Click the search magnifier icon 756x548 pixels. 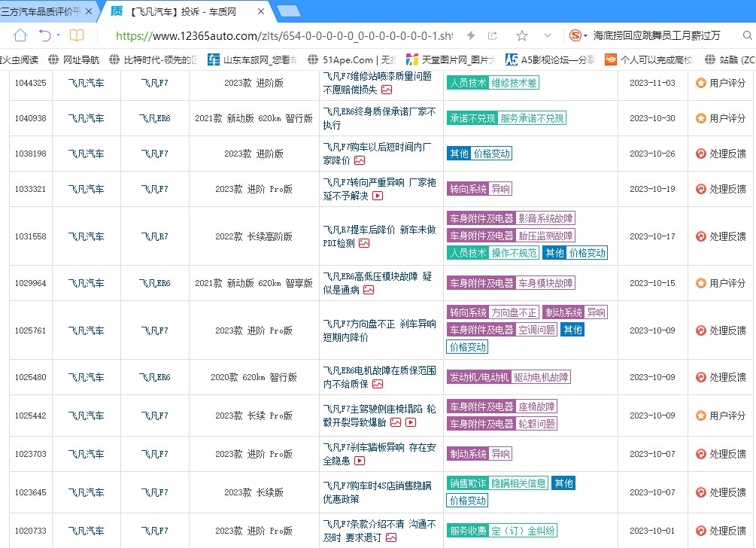747,35
